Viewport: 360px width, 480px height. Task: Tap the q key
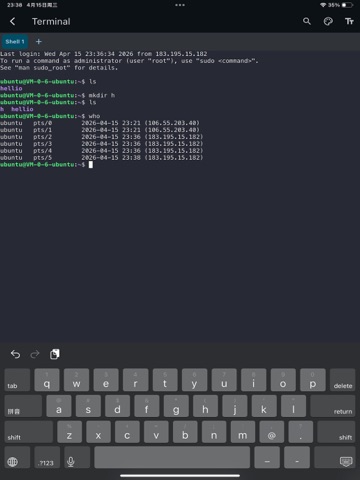(47, 379)
